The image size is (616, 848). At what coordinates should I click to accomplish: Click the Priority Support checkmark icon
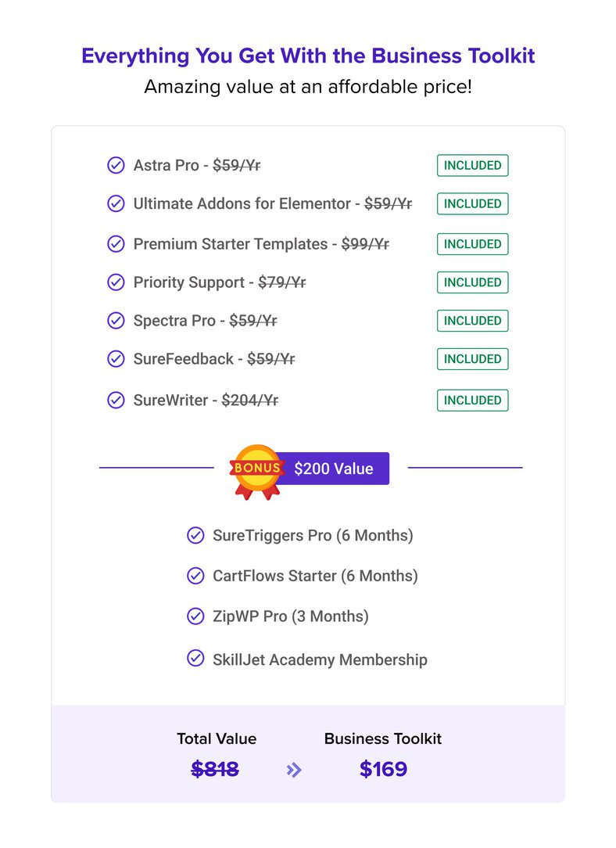tap(116, 282)
